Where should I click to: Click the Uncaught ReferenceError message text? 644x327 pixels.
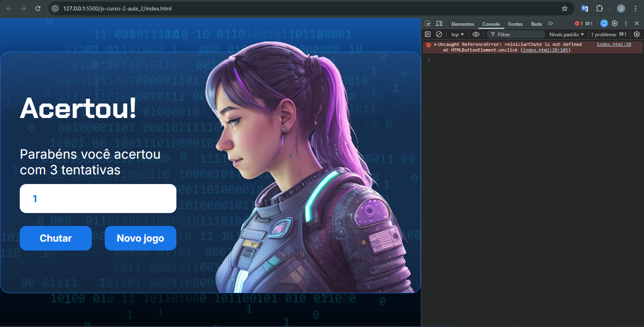509,44
